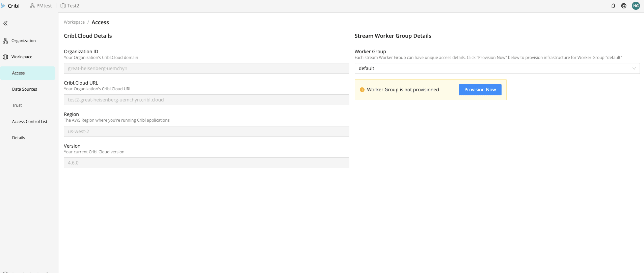Open the HG user avatar menu

click(636, 6)
